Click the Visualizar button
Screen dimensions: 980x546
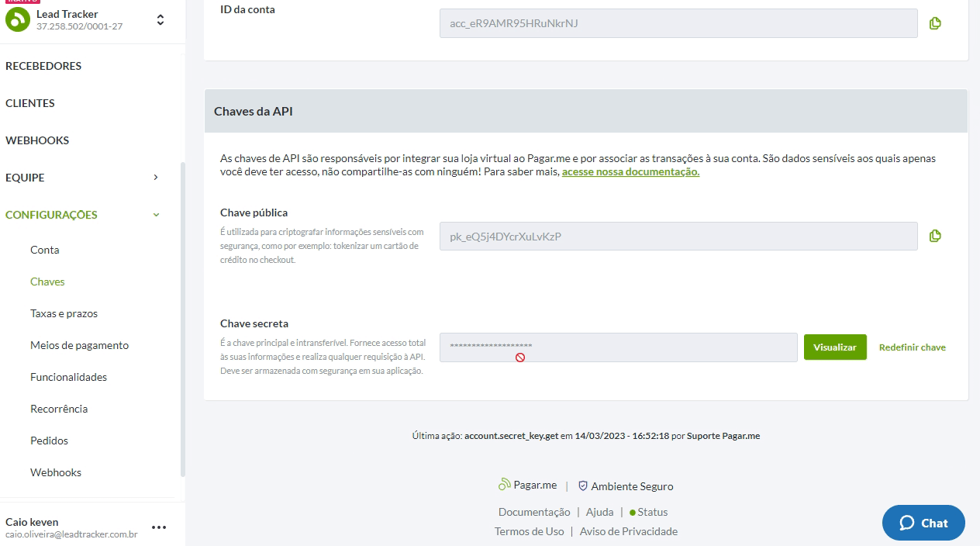835,347
